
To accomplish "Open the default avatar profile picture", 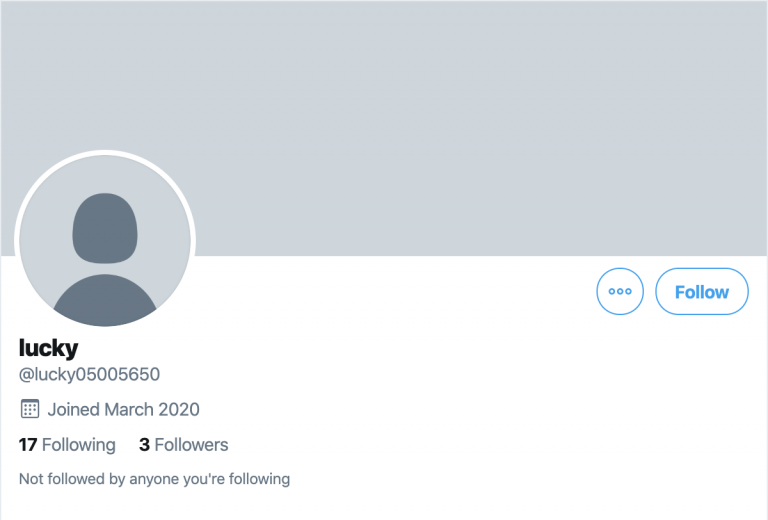I will click(x=105, y=242).
